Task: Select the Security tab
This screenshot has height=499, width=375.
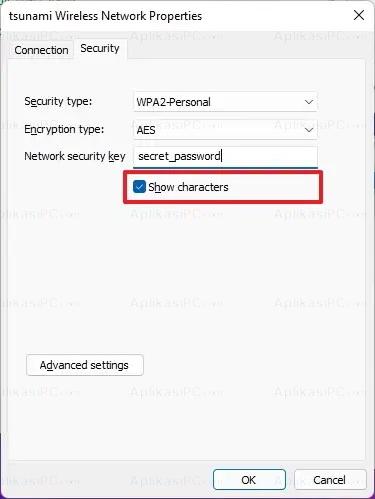Action: [x=100, y=48]
